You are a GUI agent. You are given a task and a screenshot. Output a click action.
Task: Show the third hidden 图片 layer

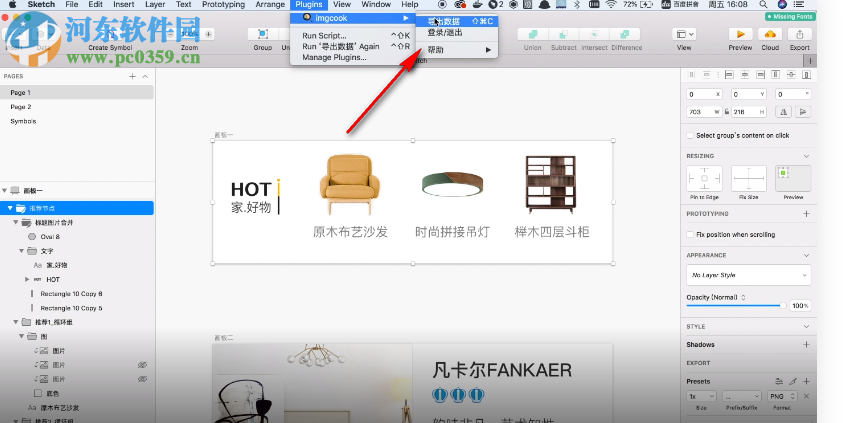point(142,379)
